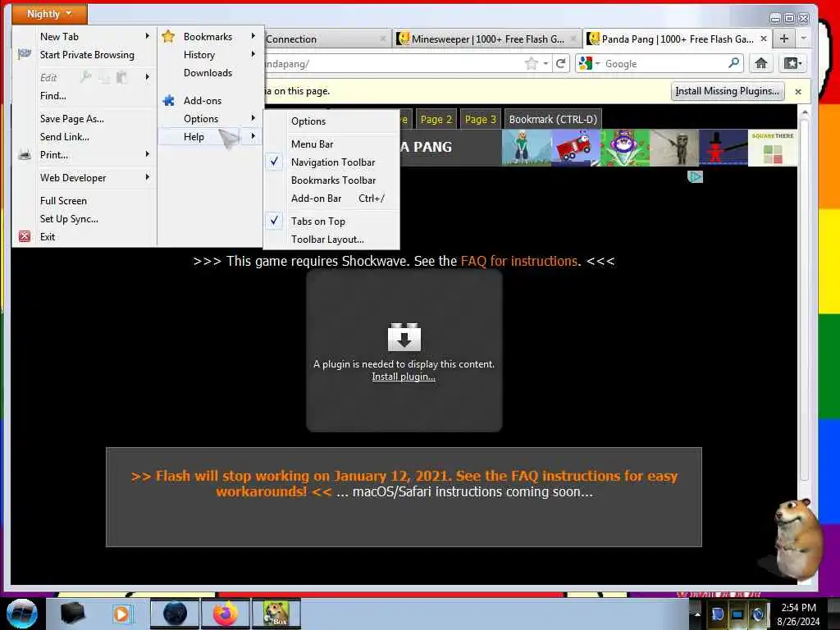Click the Add-ons puzzle piece icon
The height and width of the screenshot is (630, 840).
(x=168, y=100)
